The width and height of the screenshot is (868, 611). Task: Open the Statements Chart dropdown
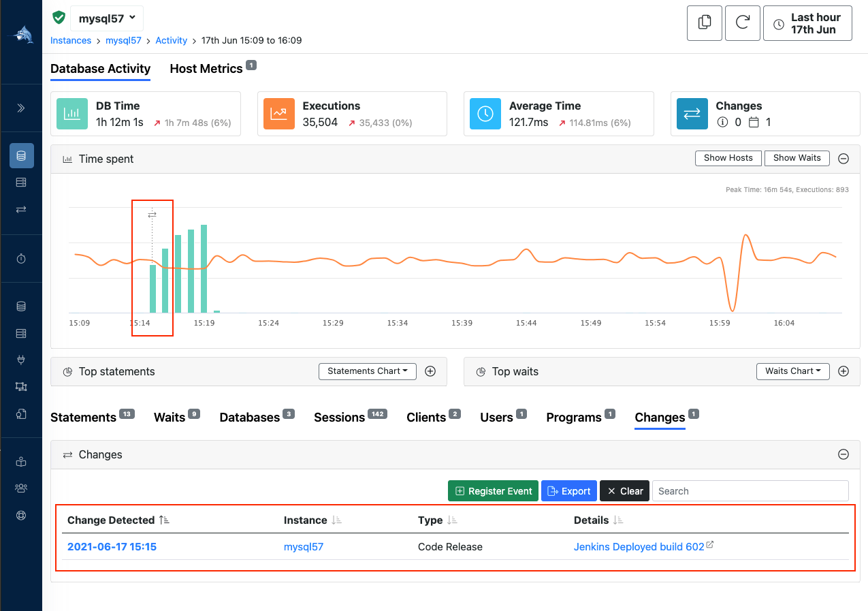[x=367, y=371]
